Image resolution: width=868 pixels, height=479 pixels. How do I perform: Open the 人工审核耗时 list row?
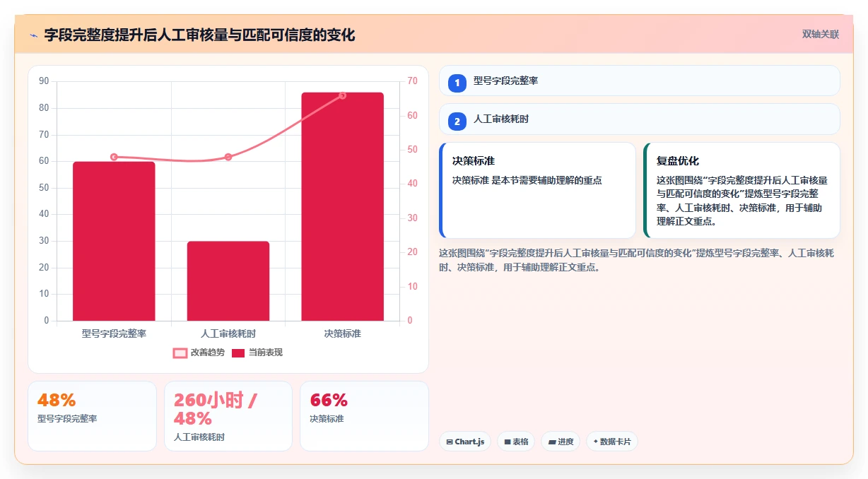click(639, 119)
